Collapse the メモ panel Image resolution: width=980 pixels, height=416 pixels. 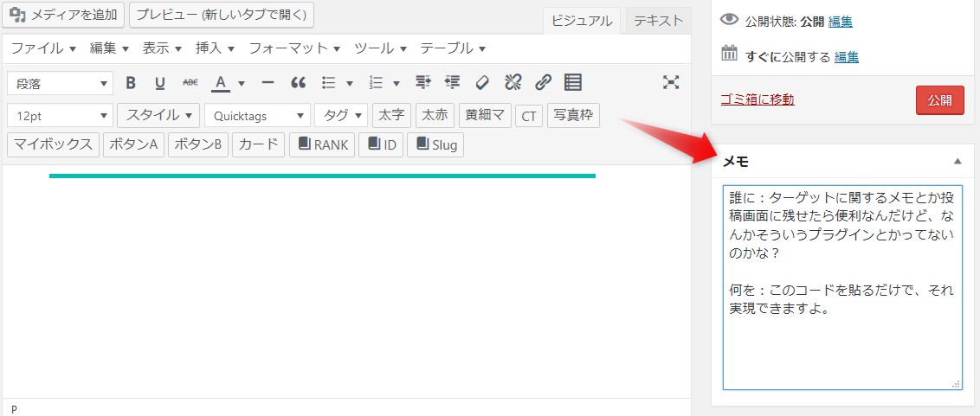point(957,162)
